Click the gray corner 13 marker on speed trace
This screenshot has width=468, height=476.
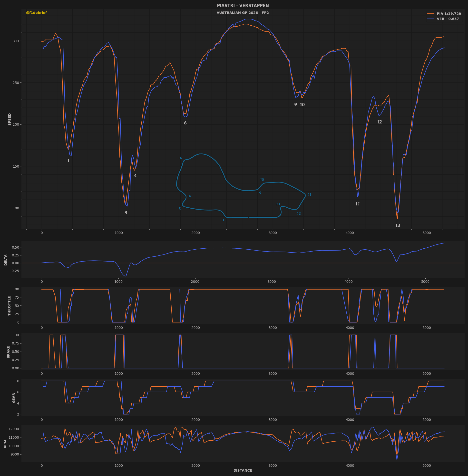[x=398, y=225]
